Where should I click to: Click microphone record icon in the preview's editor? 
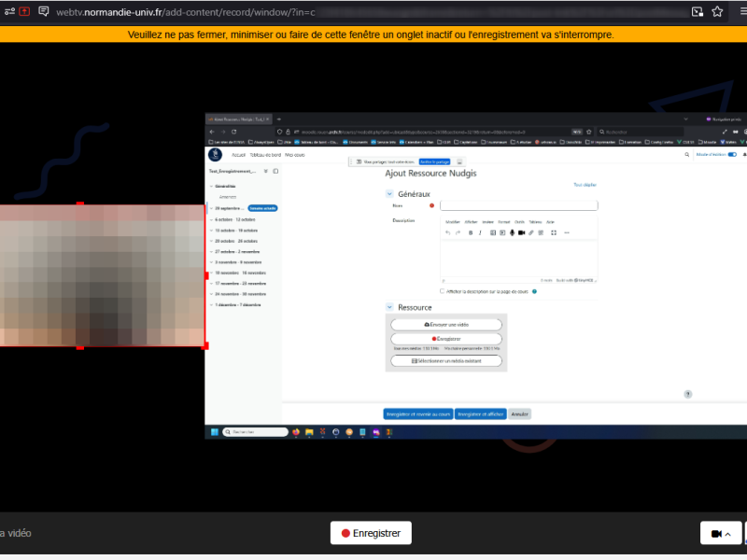coord(512,232)
